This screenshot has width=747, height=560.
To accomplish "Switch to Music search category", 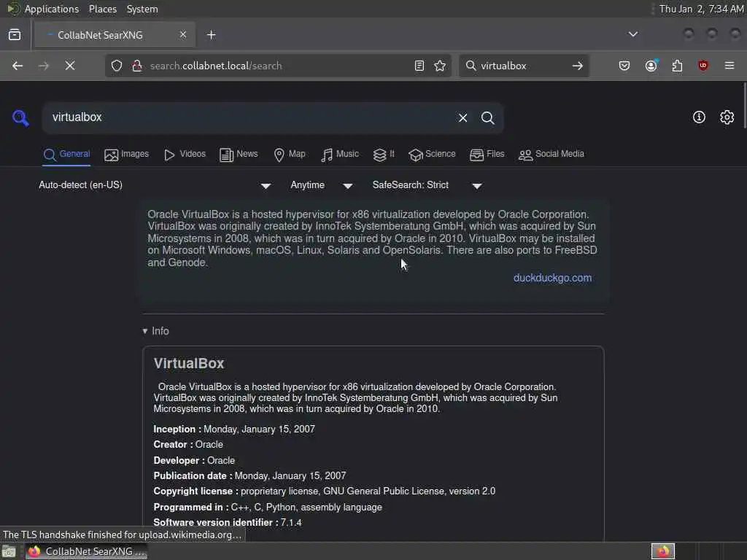I will coord(340,155).
